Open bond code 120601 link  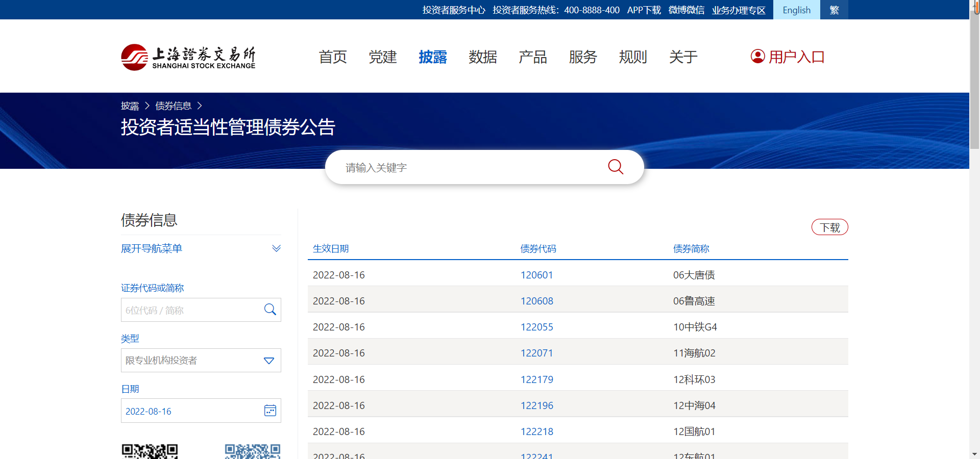[536, 275]
